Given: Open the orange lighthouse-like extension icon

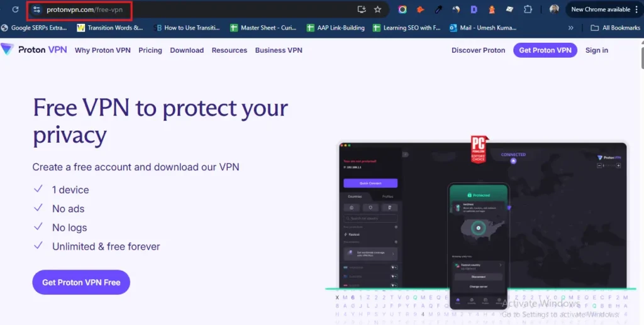Looking at the screenshot, I should pos(492,9).
